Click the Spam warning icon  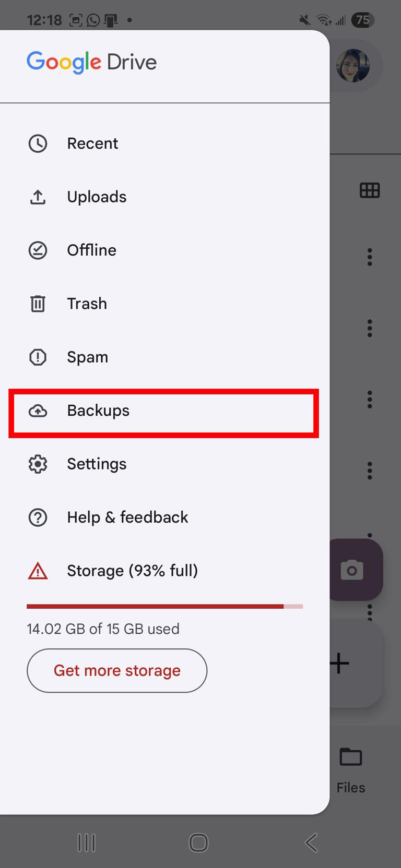[x=37, y=357]
